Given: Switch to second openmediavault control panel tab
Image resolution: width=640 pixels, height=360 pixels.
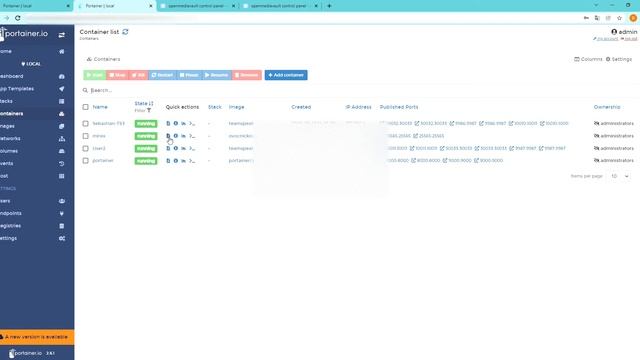Looking at the screenshot, I should click(x=280, y=6).
